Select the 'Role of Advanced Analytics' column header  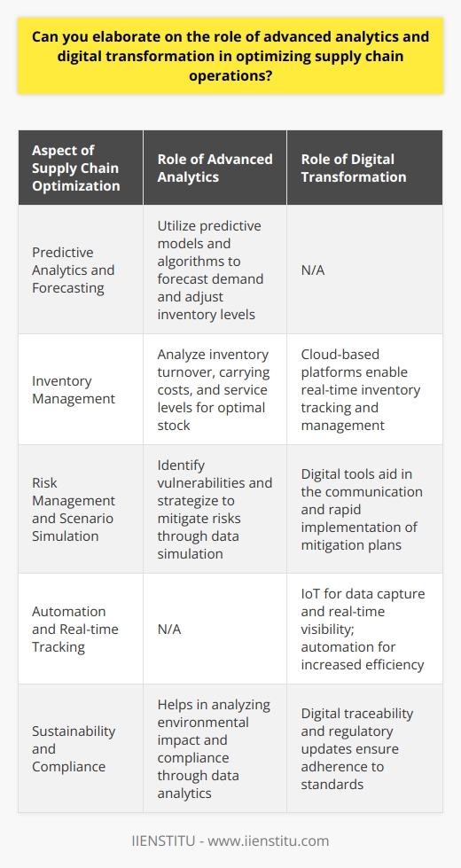pyautogui.click(x=215, y=168)
